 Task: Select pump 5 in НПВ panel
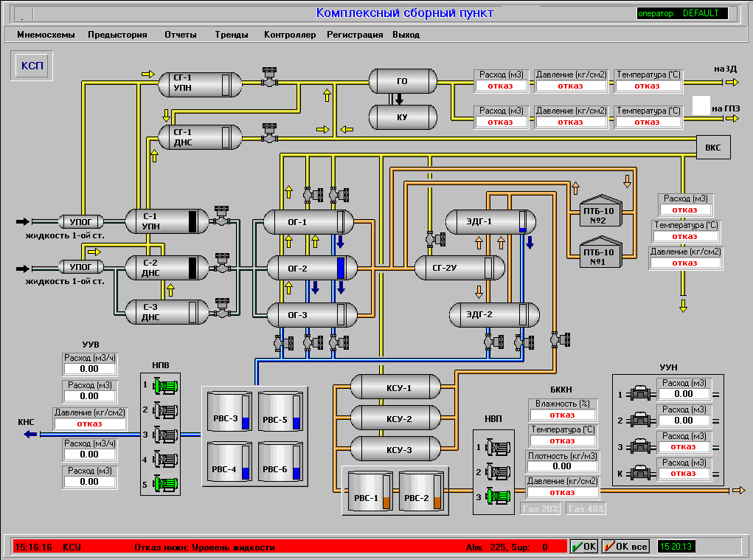pyautogui.click(x=164, y=484)
